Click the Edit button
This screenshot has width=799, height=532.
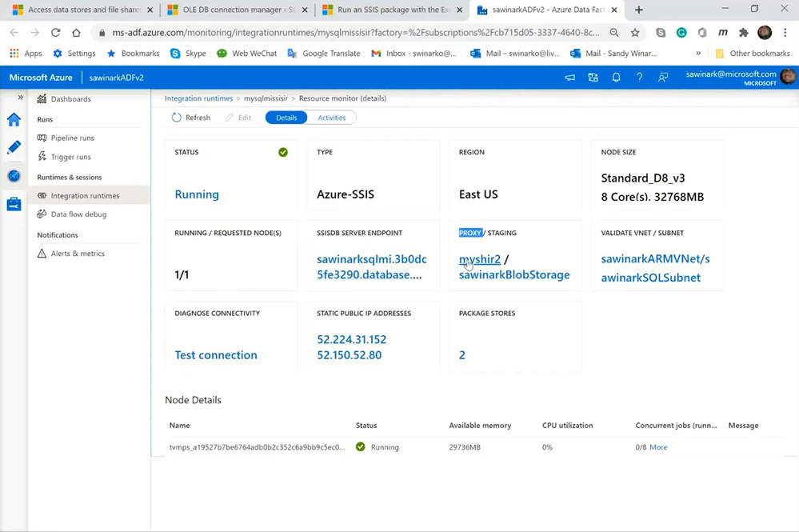[x=238, y=118]
